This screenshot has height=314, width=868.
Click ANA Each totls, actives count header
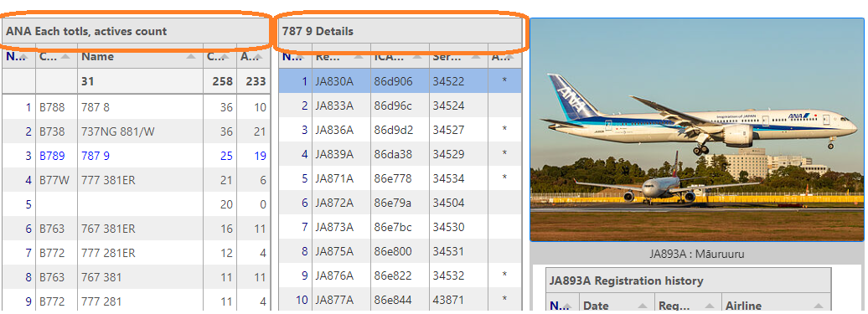coord(137,31)
